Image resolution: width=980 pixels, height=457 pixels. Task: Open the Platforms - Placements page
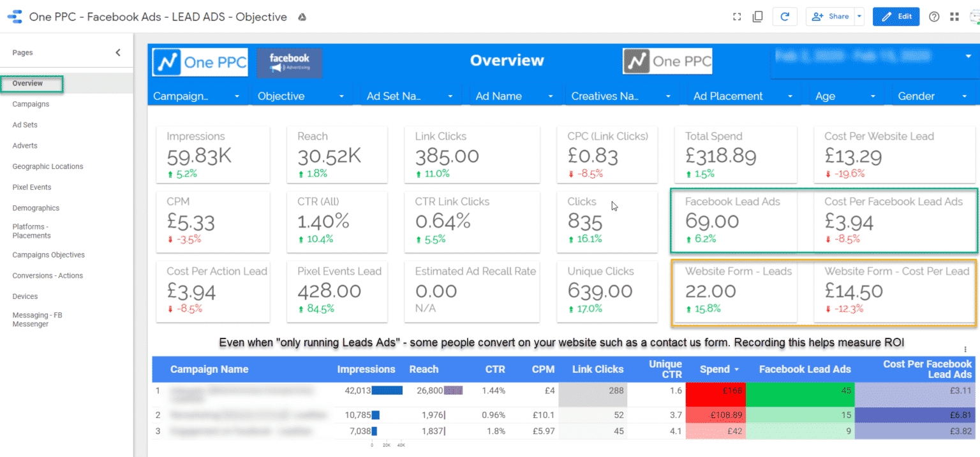[x=31, y=231]
